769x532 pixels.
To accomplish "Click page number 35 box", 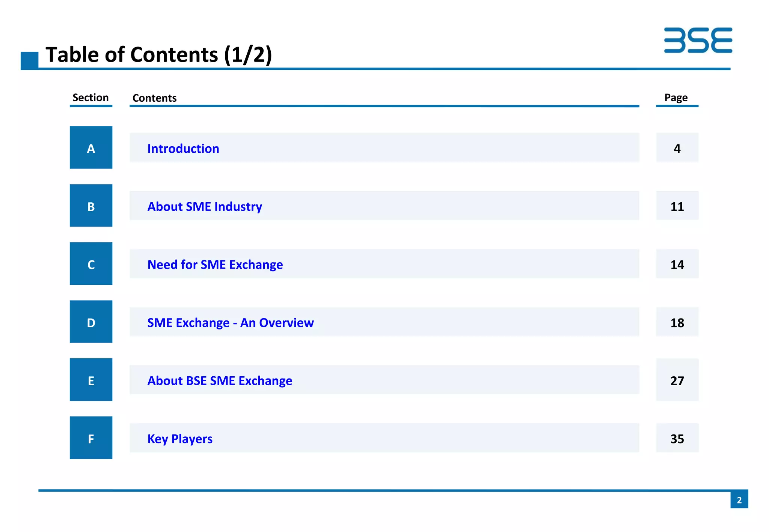I will click(677, 438).
